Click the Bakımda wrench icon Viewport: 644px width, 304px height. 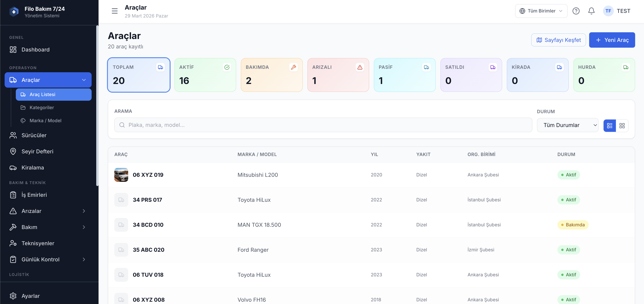click(x=293, y=67)
